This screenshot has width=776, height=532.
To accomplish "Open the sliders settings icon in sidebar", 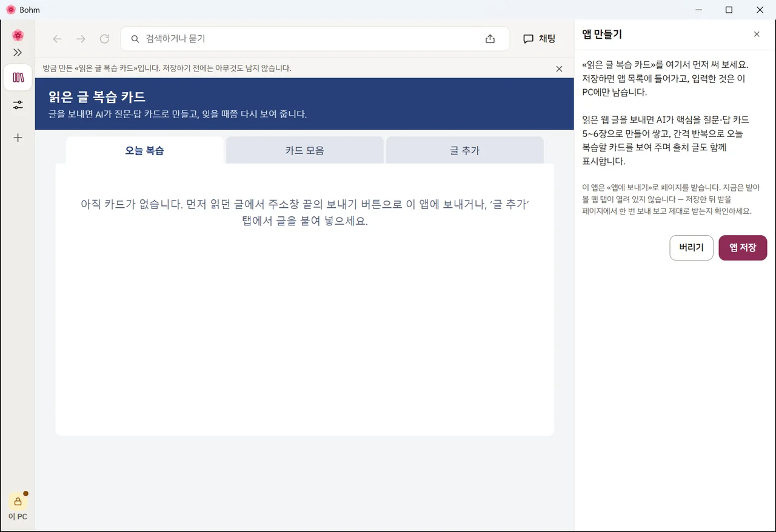I will [18, 105].
